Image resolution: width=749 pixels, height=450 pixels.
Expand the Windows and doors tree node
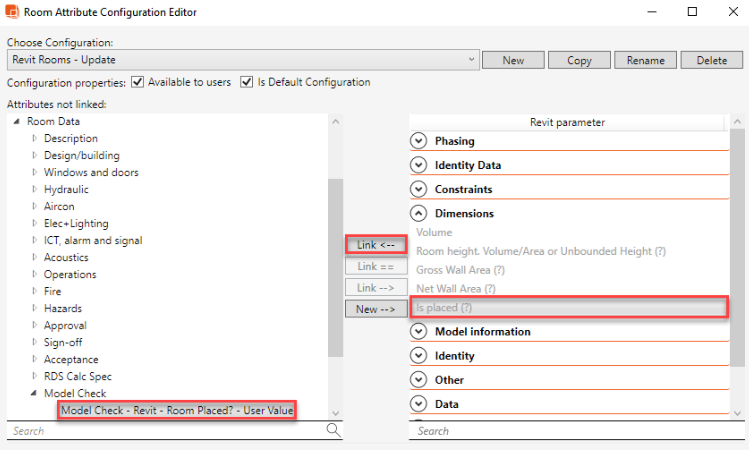tap(35, 172)
